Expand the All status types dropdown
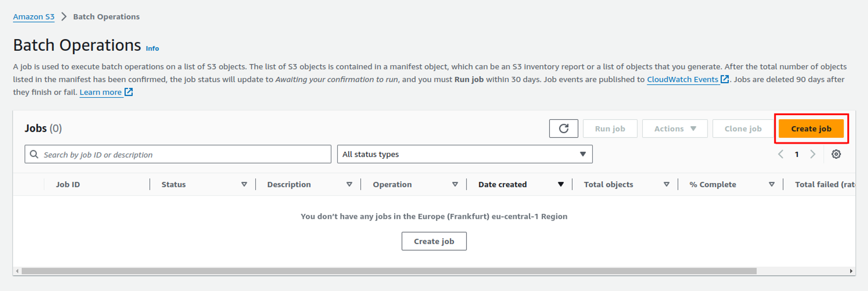The height and width of the screenshot is (291, 868). pos(464,154)
